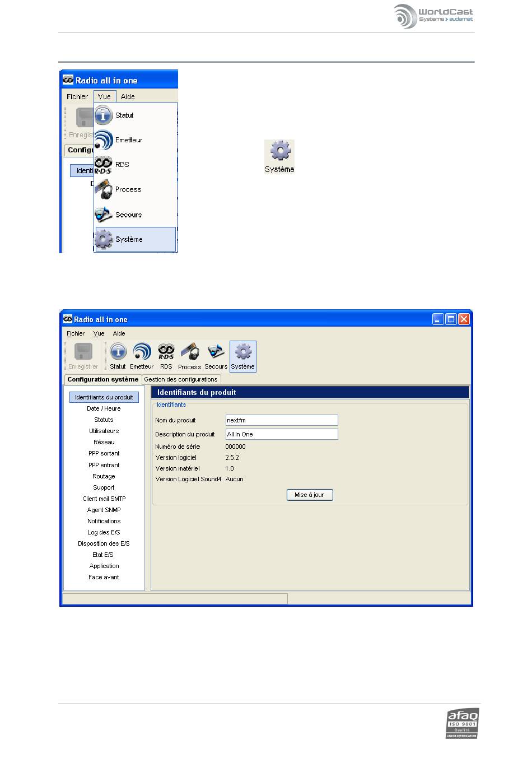Select the Configuration système tab
Image resolution: width=532 pixels, height=758 pixels.
point(102,379)
